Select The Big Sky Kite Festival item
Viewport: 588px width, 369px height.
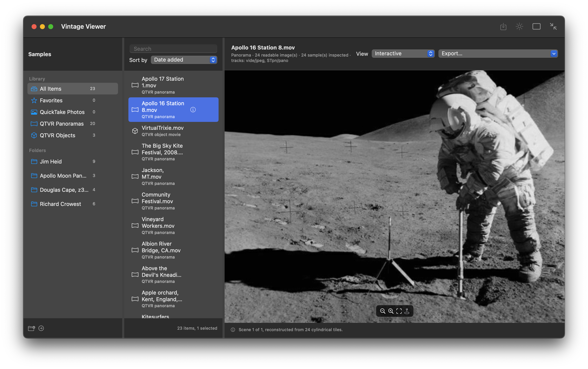pyautogui.click(x=173, y=152)
